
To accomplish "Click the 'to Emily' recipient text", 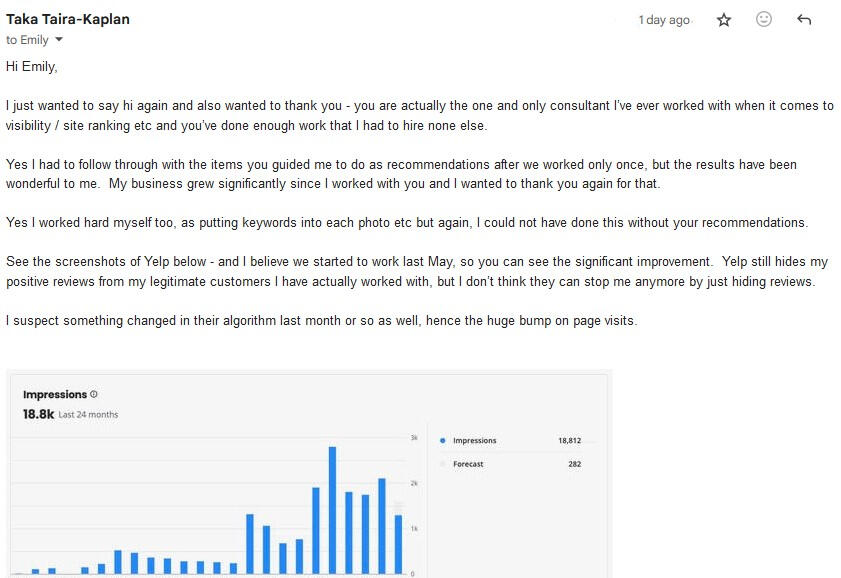I will 27,41.
